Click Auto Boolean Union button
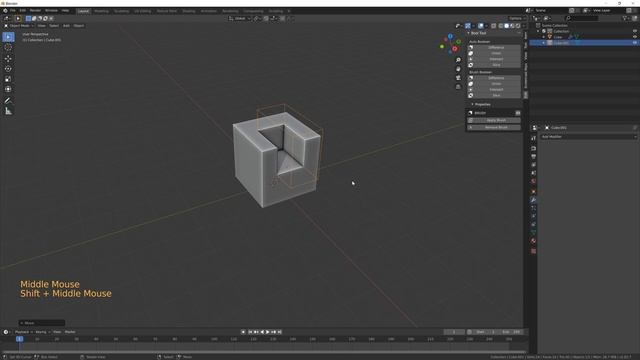The width and height of the screenshot is (640, 360). coord(494,53)
